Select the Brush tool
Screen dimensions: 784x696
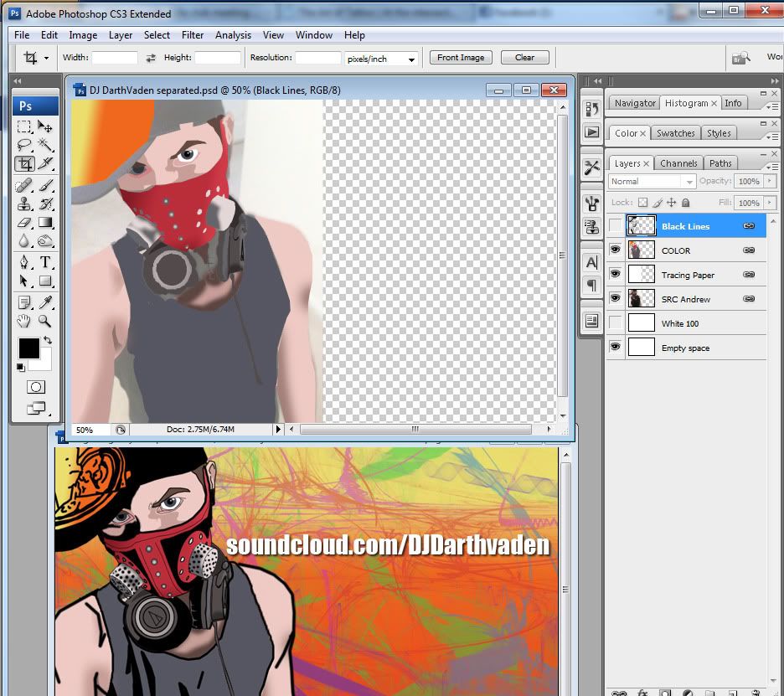coord(45,185)
